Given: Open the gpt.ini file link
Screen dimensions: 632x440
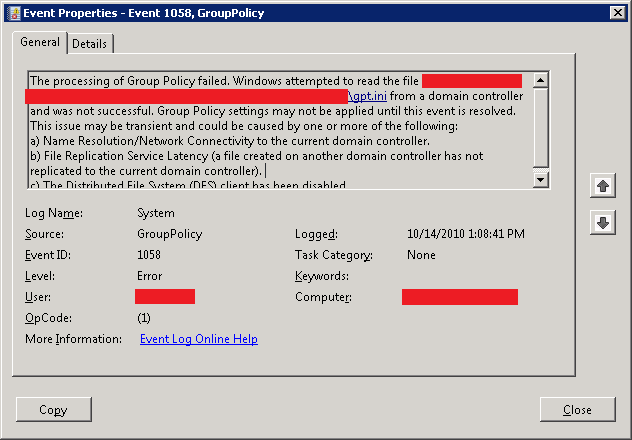Looking at the screenshot, I should coord(367,96).
